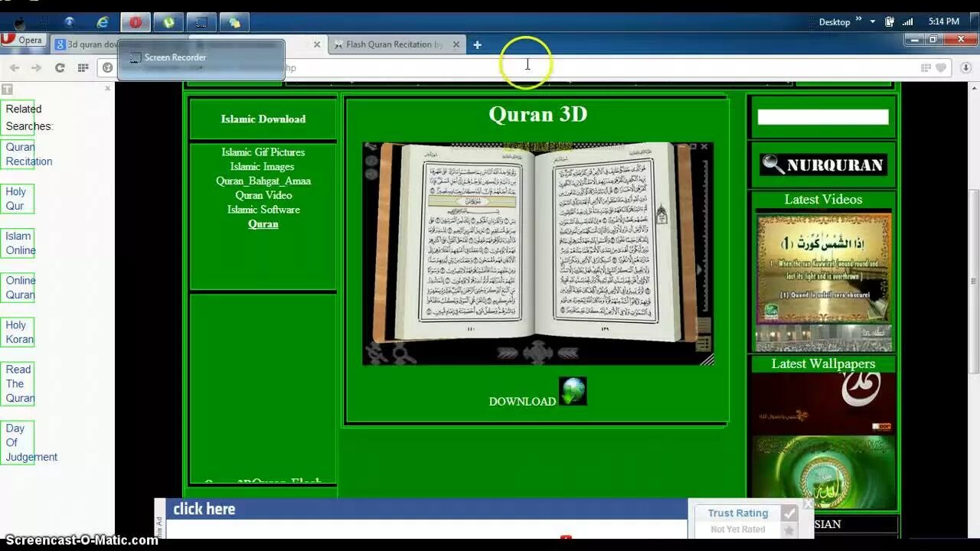This screenshot has height=551, width=980.
Task: Open the Online Quran related search
Action: point(20,288)
